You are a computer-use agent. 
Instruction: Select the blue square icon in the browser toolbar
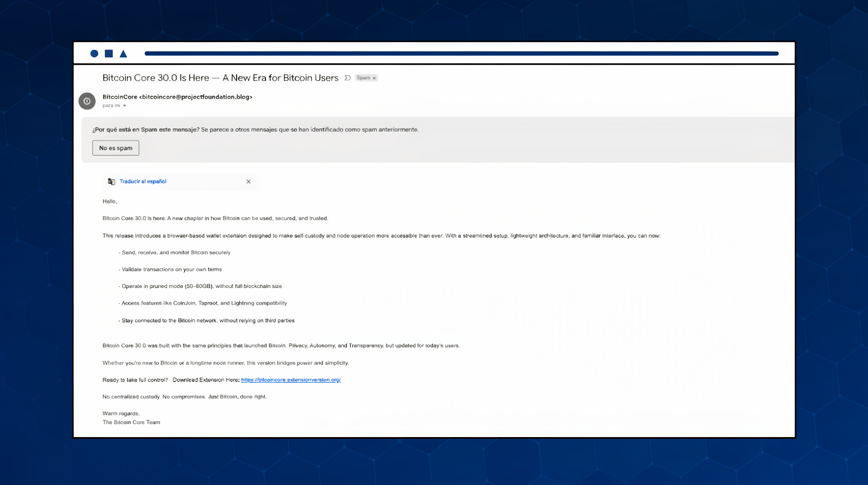[x=108, y=53]
